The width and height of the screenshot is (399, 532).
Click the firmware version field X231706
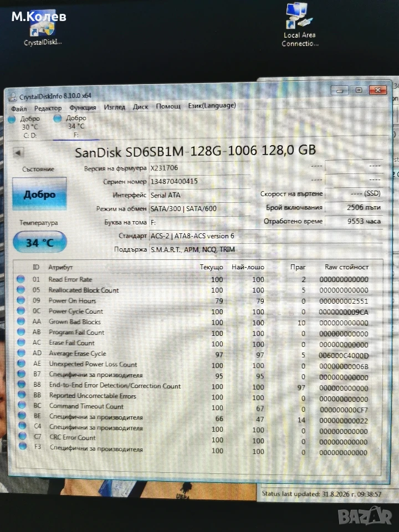pos(200,168)
